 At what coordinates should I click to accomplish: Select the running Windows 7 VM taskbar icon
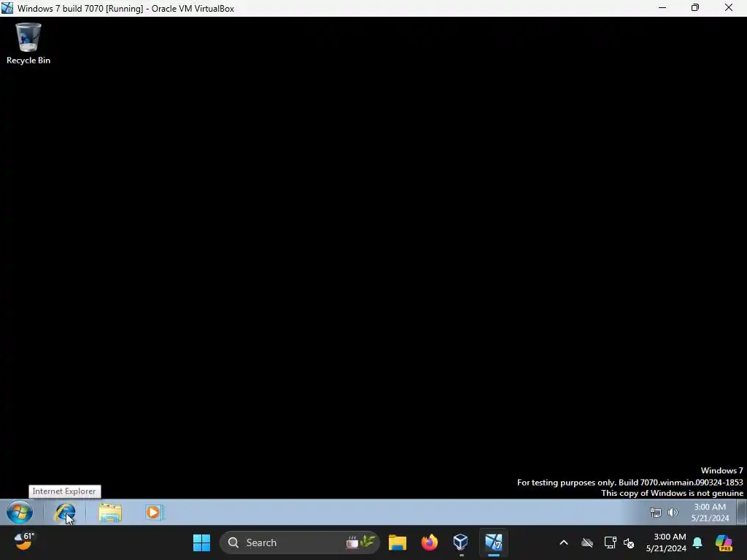[494, 542]
